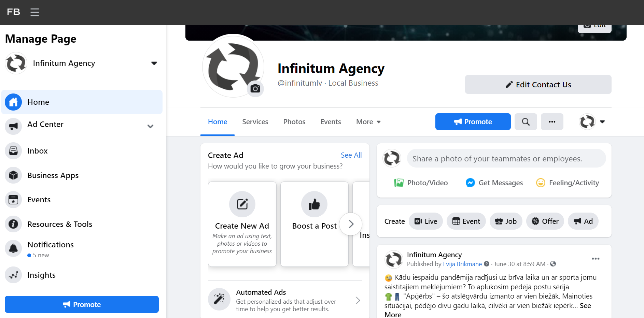Image resolution: width=644 pixels, height=318 pixels.
Task: Open the Infinitum Agency page selector dropdown
Action: pyautogui.click(x=154, y=63)
